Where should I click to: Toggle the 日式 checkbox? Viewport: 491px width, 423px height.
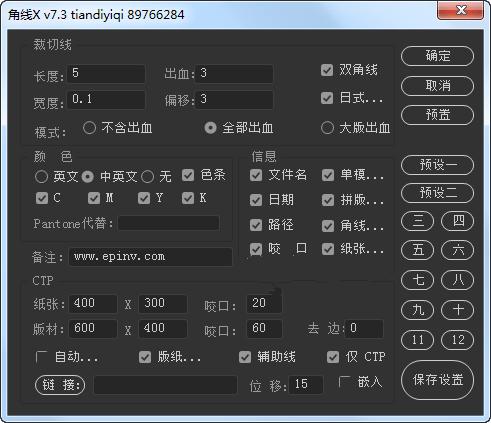327,98
